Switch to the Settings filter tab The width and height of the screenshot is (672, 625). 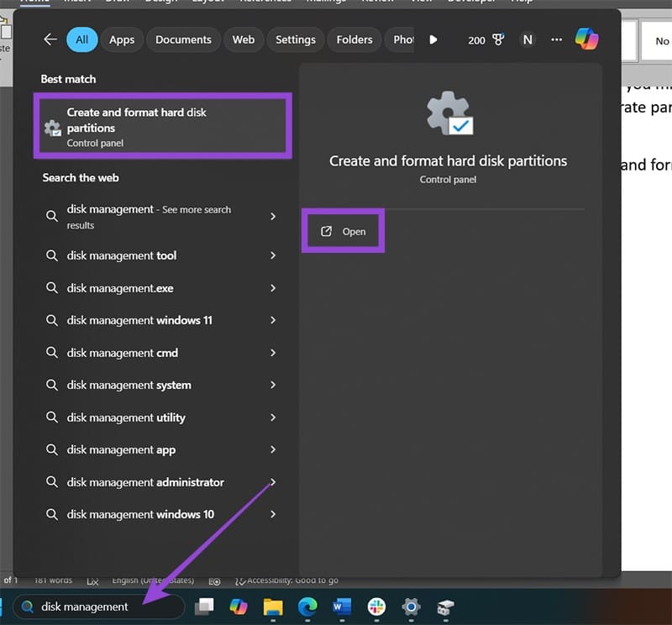coord(296,39)
